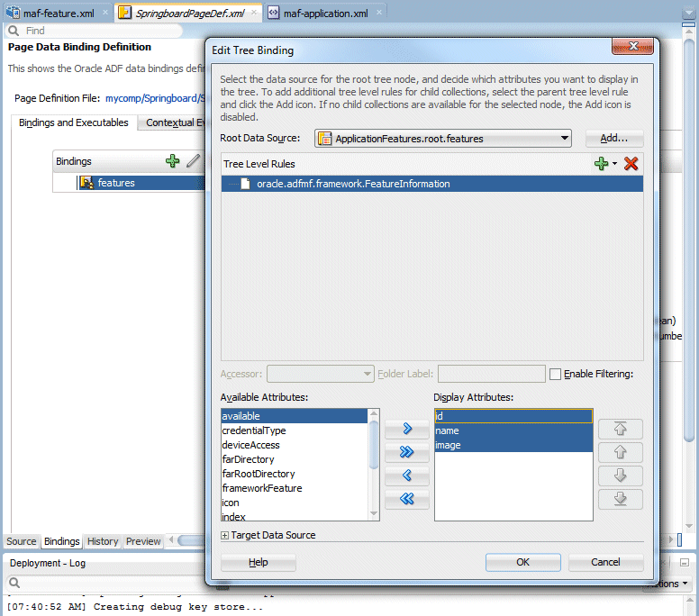Move display attribute down one position
Viewport: 699px width, 616px height.
pos(620,476)
